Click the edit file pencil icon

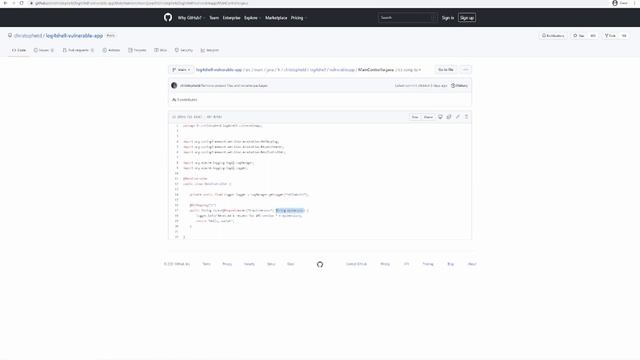tap(458, 117)
